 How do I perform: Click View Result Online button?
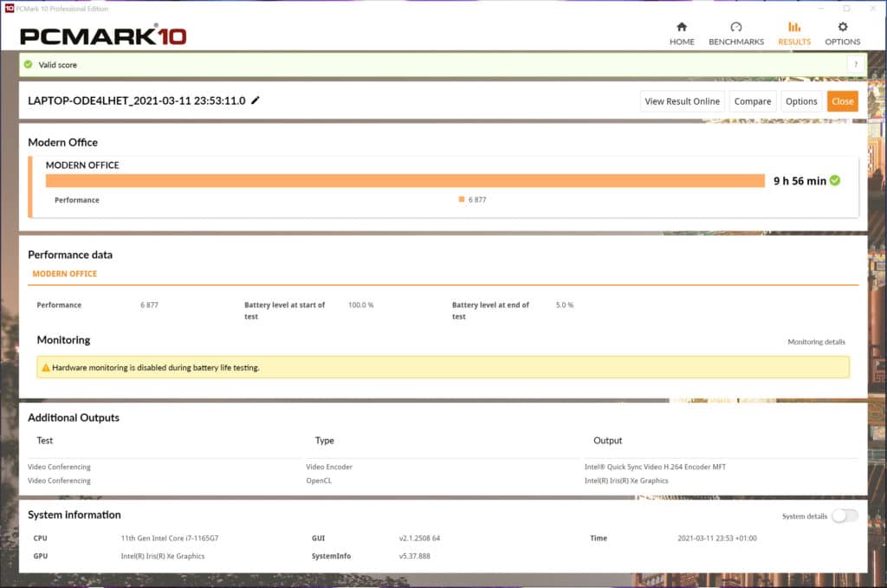tap(683, 101)
